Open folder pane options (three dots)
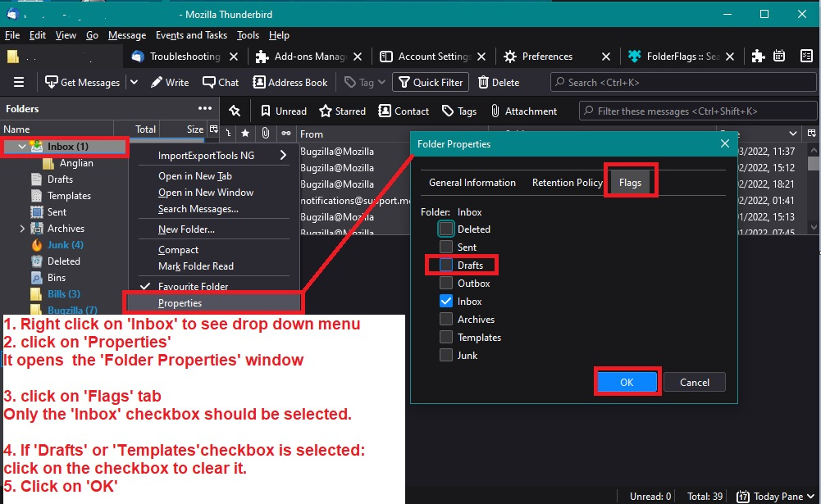The image size is (821, 504). (x=204, y=108)
